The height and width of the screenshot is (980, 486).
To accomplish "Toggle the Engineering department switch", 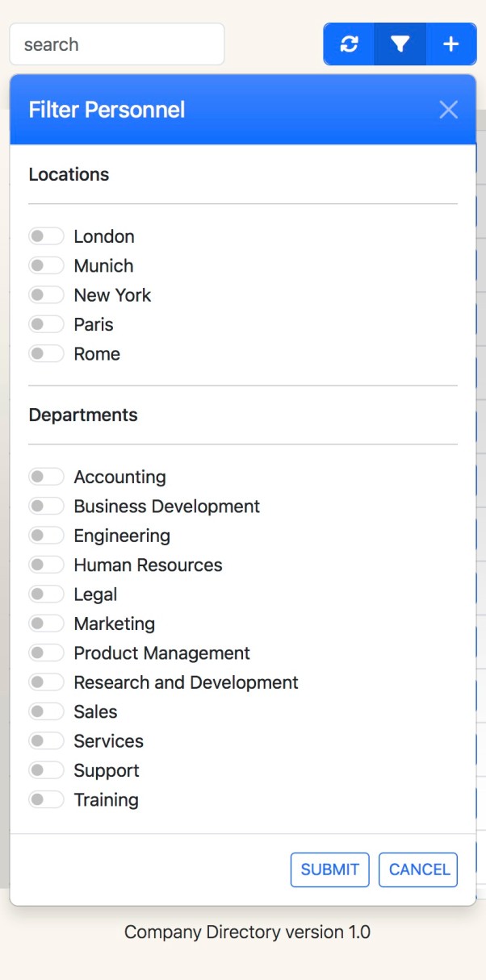I will (46, 536).
